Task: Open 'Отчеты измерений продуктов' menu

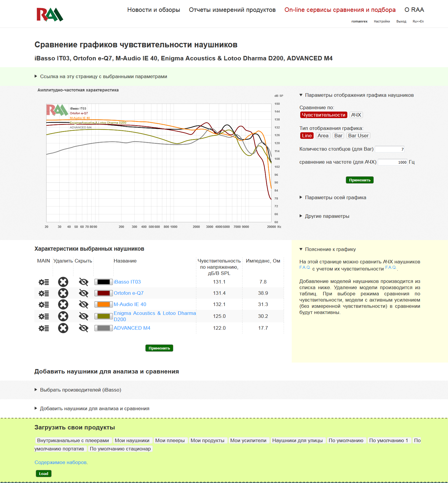Action: (x=232, y=10)
